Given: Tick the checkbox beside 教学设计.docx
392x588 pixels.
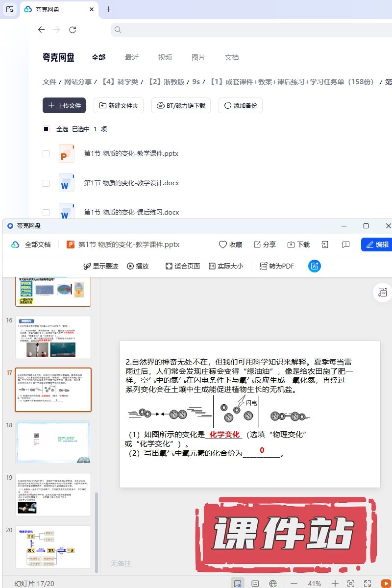Looking at the screenshot, I should [46, 183].
